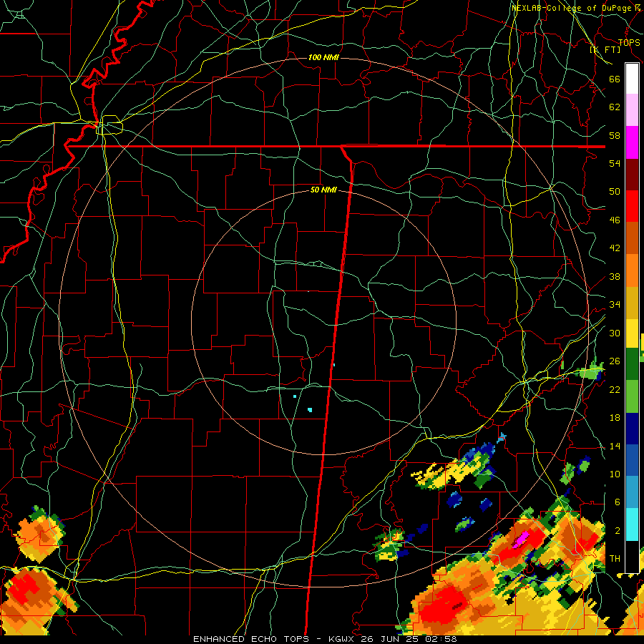The image size is (644, 644).
Task: Click the cyan 6 kft legend swatch
Action: 632,525
